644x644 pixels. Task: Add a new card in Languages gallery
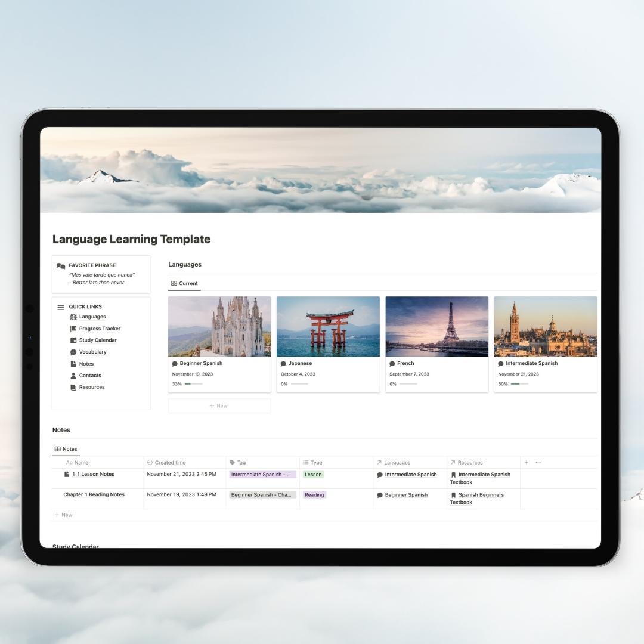click(219, 405)
